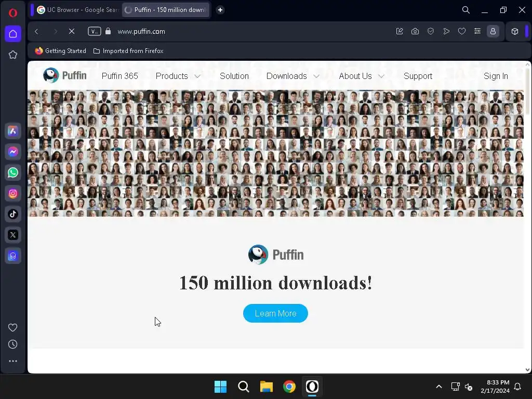Click the Sign In link
Viewport: 532px width, 399px height.
coord(496,76)
